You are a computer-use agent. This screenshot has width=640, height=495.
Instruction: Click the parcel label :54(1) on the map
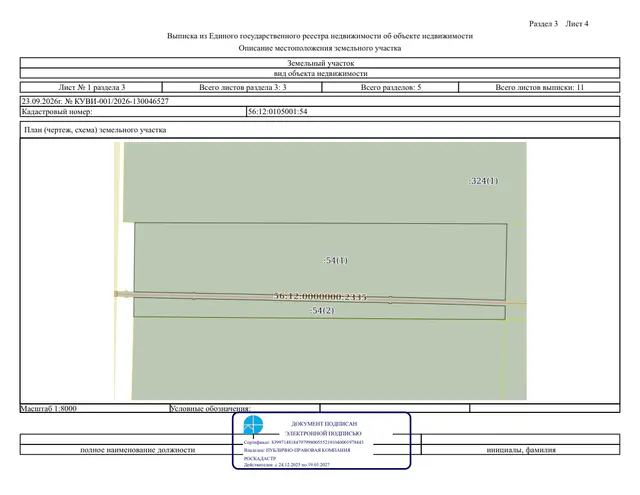click(335, 260)
